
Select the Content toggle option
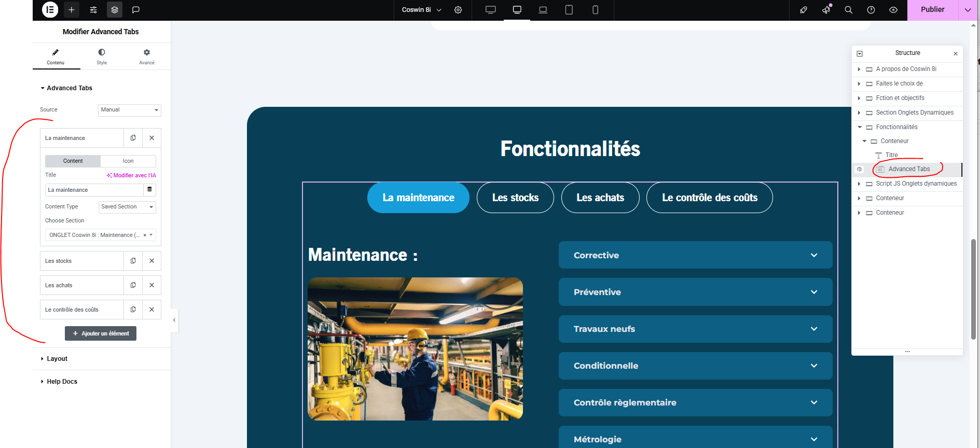click(x=73, y=161)
